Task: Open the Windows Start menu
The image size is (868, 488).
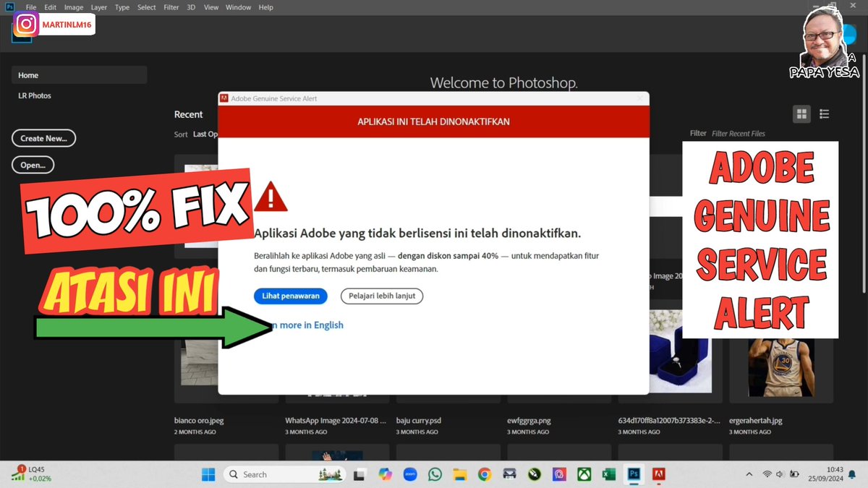Action: pyautogui.click(x=208, y=474)
